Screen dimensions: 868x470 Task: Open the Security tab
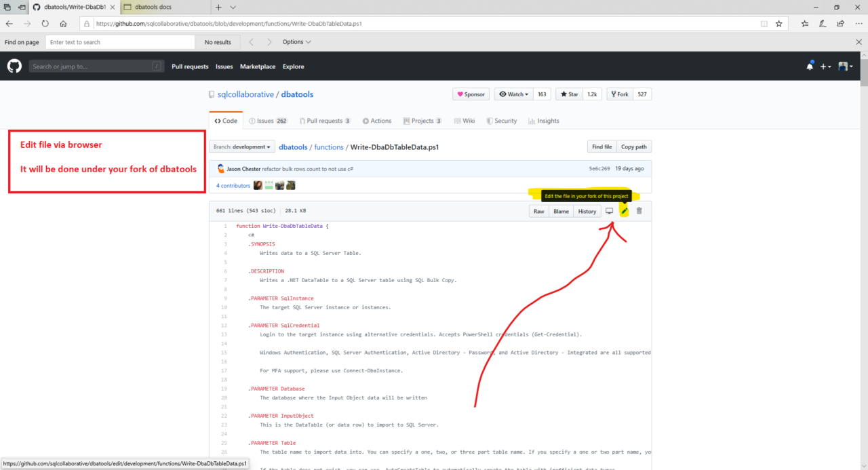(x=501, y=121)
